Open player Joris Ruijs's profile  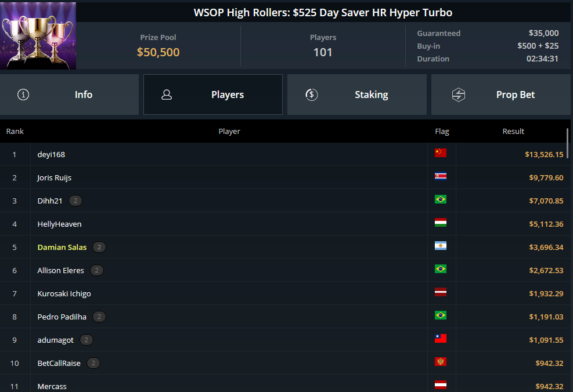point(55,177)
